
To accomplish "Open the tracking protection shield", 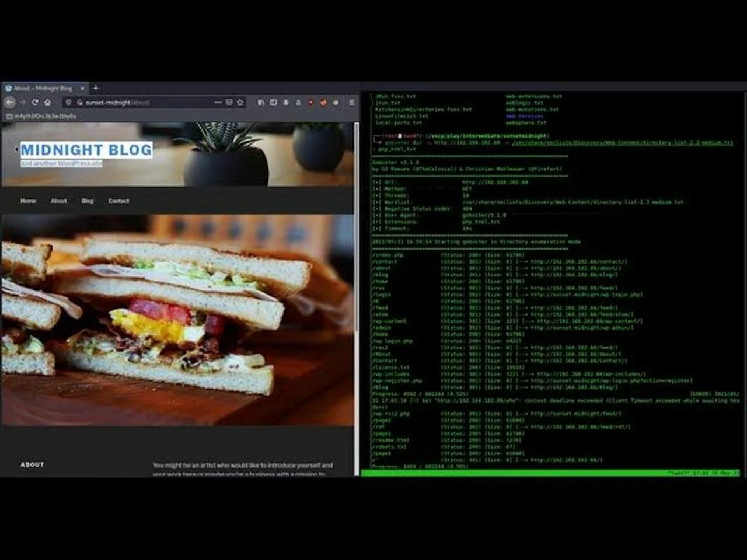I will (68, 102).
